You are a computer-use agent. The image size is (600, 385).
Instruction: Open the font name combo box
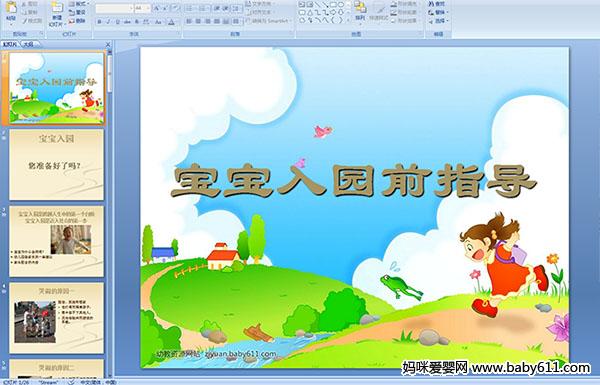coord(114,8)
